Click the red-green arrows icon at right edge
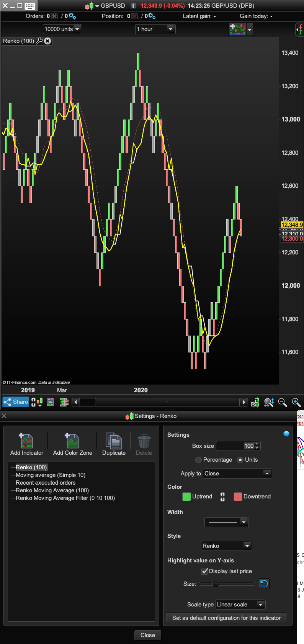 (x=299, y=29)
